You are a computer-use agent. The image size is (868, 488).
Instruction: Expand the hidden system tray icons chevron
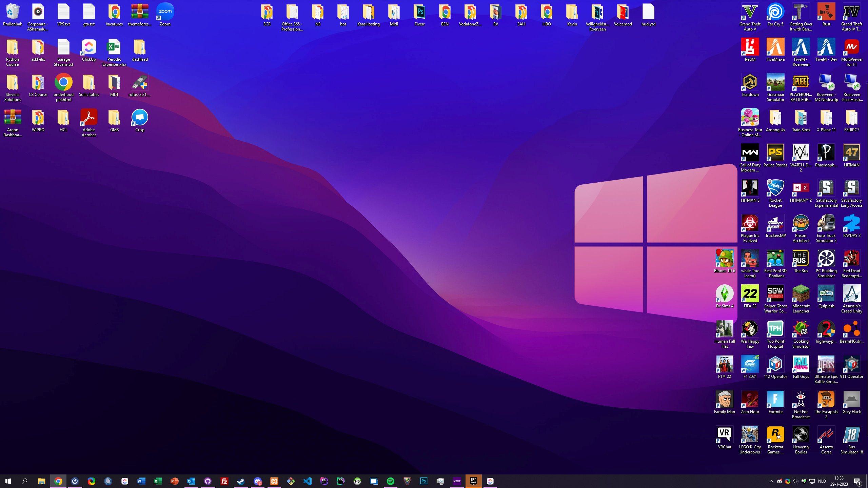point(771,481)
